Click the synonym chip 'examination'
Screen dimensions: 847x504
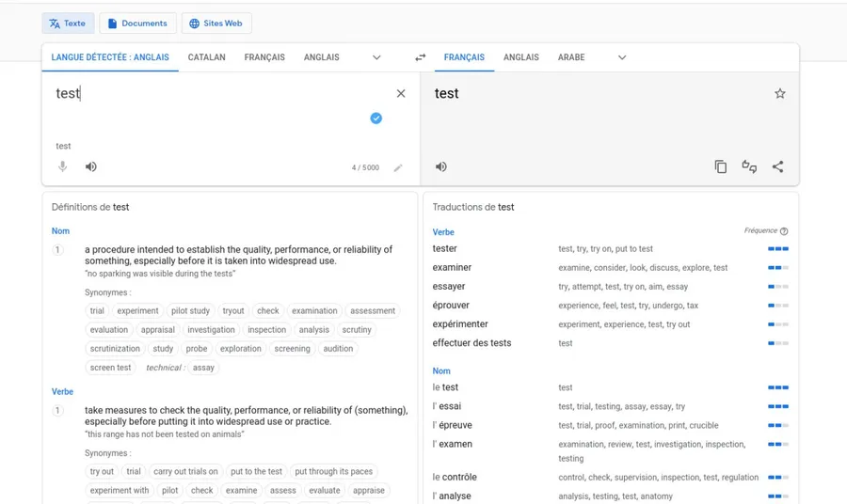(314, 311)
